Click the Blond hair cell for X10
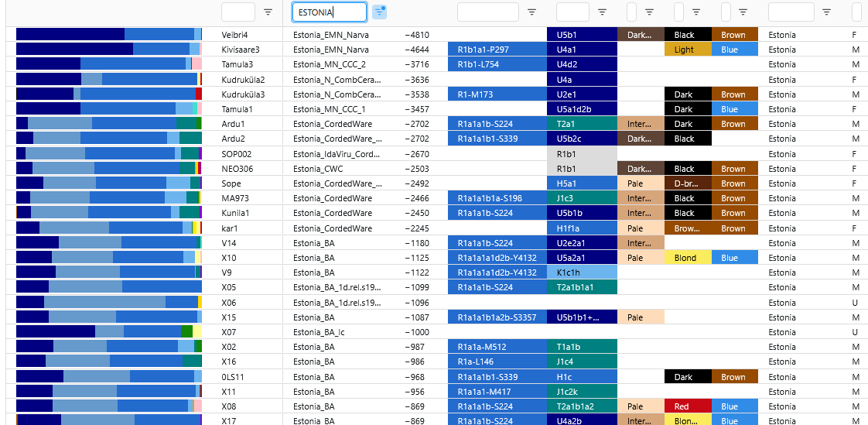Image resolution: width=868 pixels, height=425 pixels. tap(687, 258)
